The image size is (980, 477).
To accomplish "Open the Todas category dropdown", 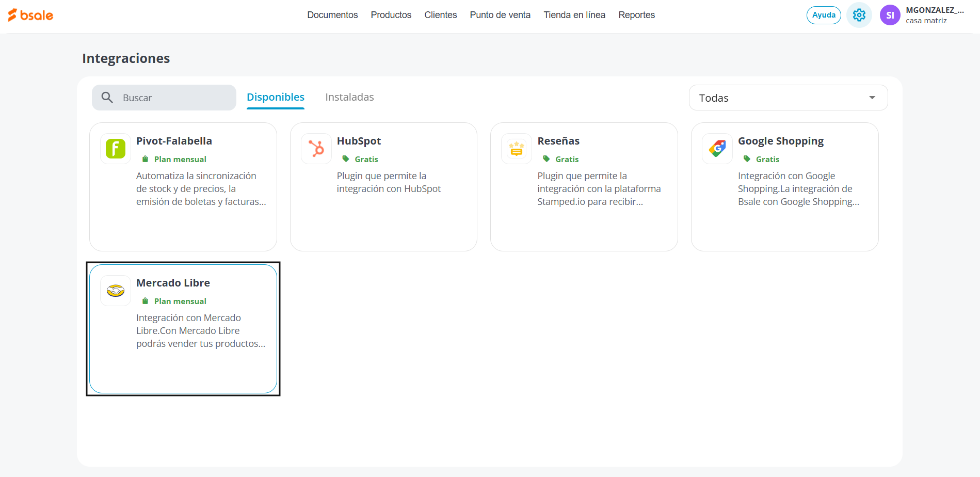I will tap(788, 98).
